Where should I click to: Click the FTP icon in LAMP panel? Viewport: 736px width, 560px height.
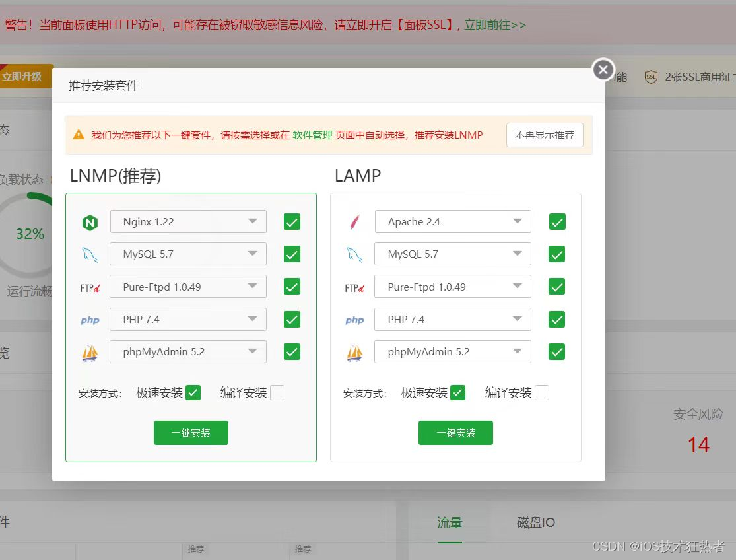(354, 287)
